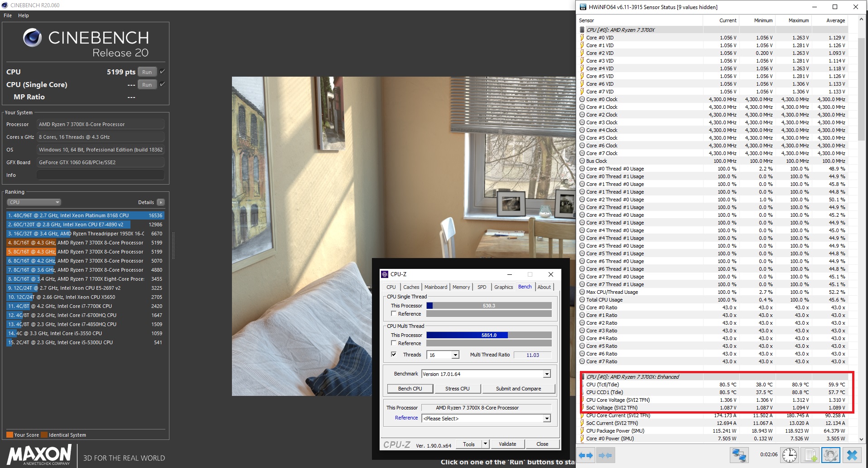Image resolution: width=868 pixels, height=468 pixels.
Task: Open the Tools dropdown arrow in CPU-Z
Action: [486, 444]
